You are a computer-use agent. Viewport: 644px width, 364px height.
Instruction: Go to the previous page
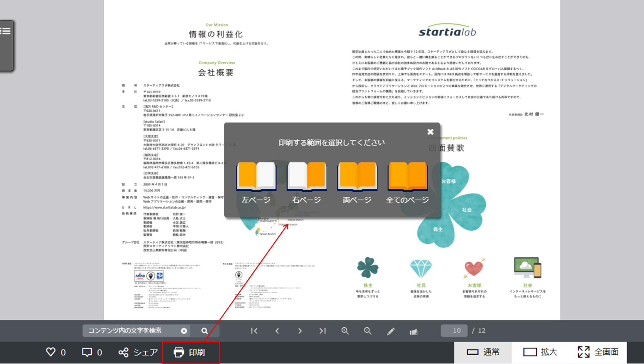[x=277, y=331]
